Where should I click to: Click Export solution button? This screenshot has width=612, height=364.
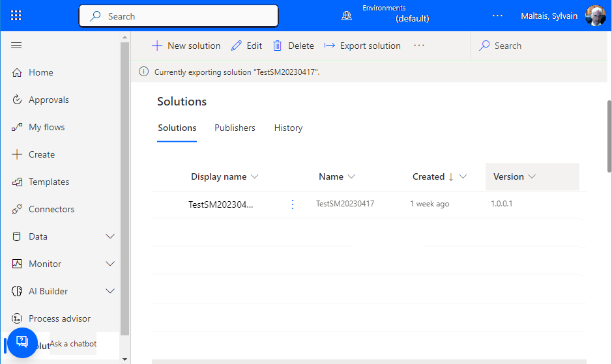tap(362, 46)
